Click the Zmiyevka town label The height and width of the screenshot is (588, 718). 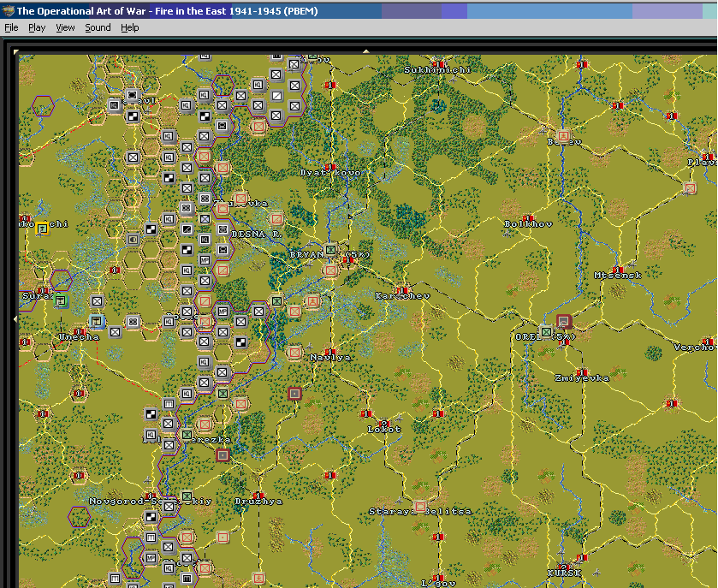tap(582, 377)
